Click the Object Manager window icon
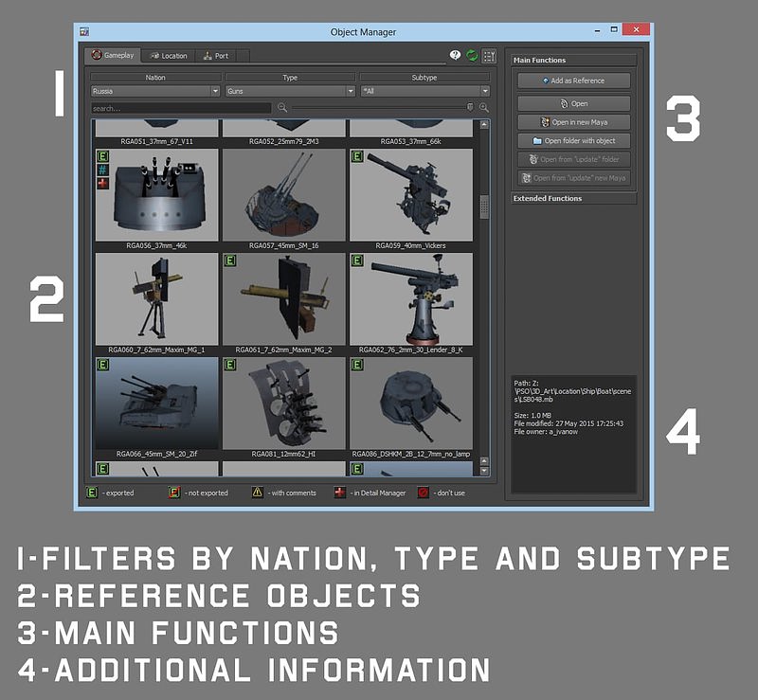This screenshot has height=700, width=758. pyautogui.click(x=84, y=31)
